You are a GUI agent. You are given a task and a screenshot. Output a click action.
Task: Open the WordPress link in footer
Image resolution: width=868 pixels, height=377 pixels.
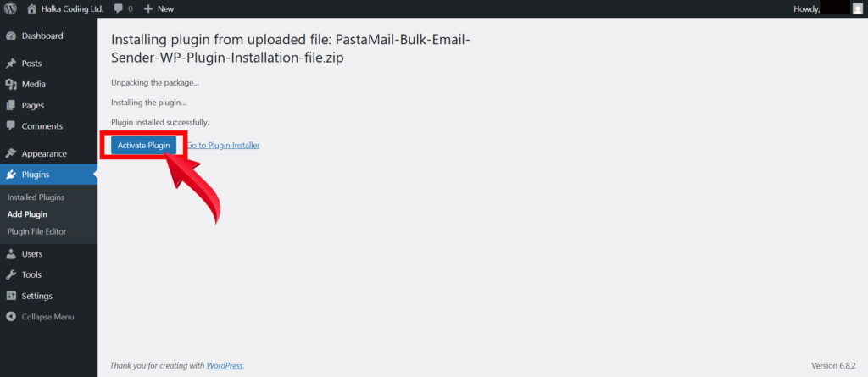(224, 366)
